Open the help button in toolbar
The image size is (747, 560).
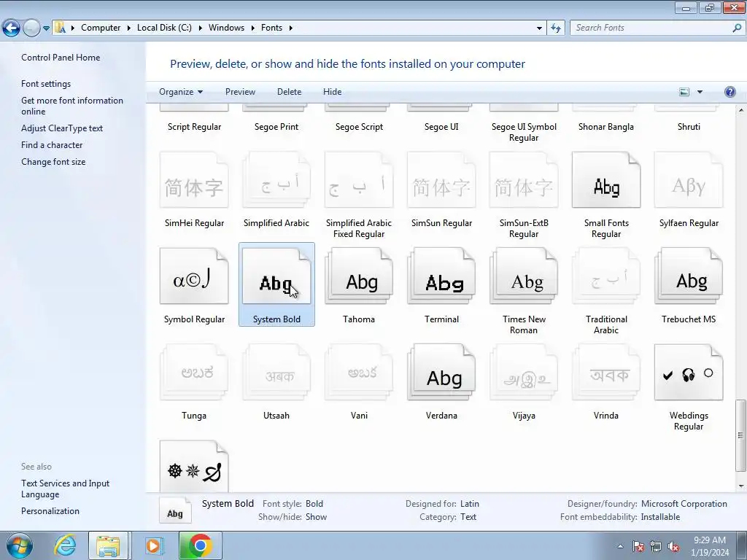[x=729, y=92]
